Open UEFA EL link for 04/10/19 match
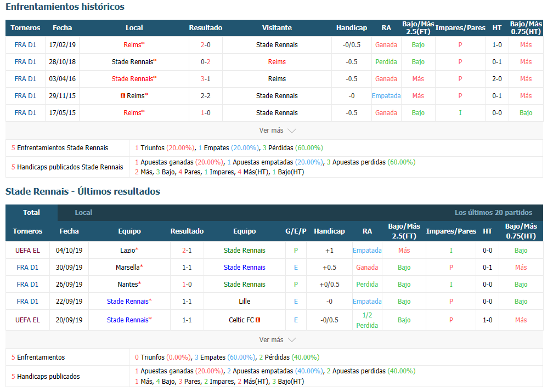 (27, 251)
